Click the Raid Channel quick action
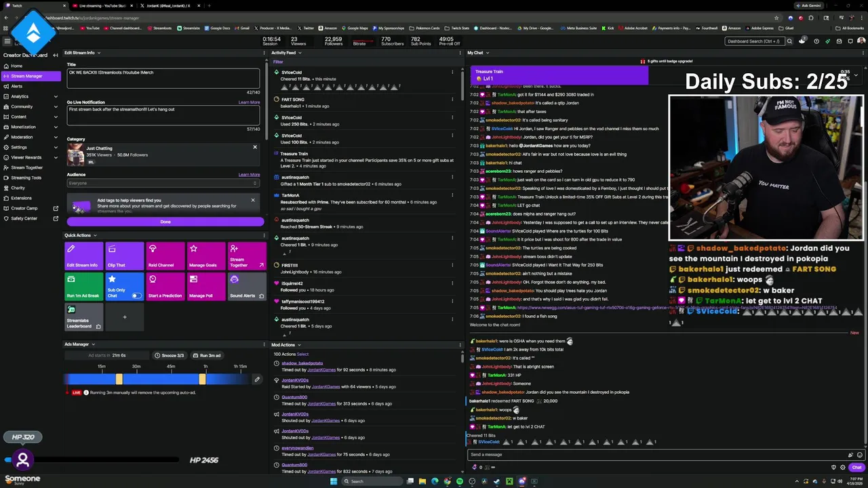This screenshot has width=868, height=488. click(x=164, y=256)
